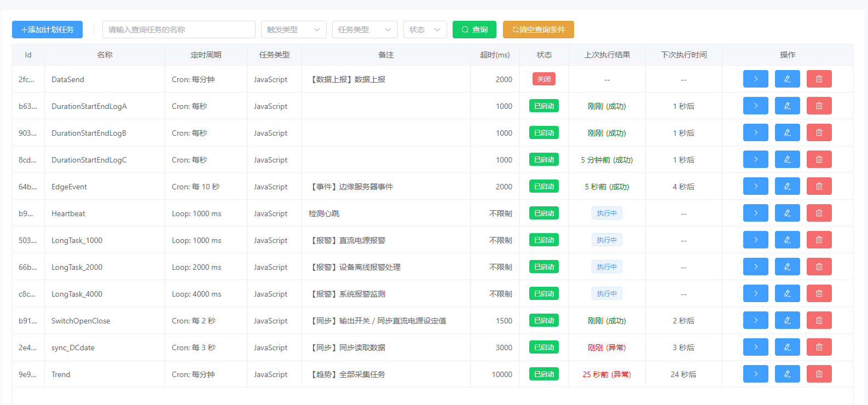This screenshot has width=868, height=405.
Task: Open the 触发类型 dropdown
Action: pyautogui.click(x=293, y=30)
